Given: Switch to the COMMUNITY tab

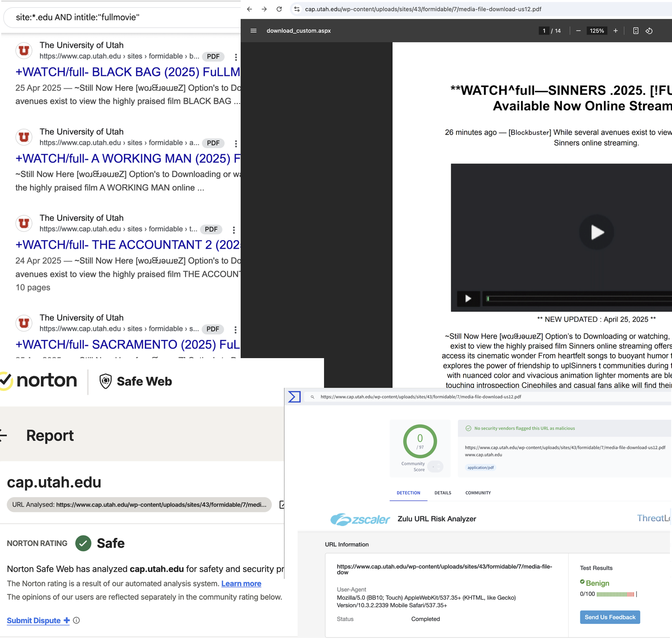Looking at the screenshot, I should (x=478, y=493).
